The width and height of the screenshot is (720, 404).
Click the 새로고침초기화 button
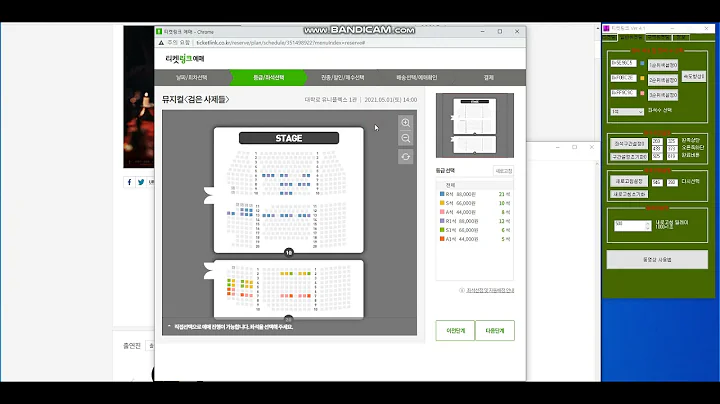[629, 194]
